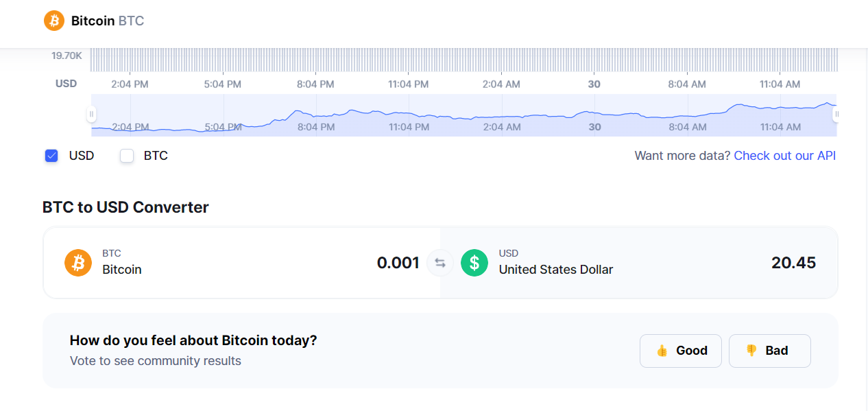Click the orange Bitcoin icon in converter

tap(78, 263)
